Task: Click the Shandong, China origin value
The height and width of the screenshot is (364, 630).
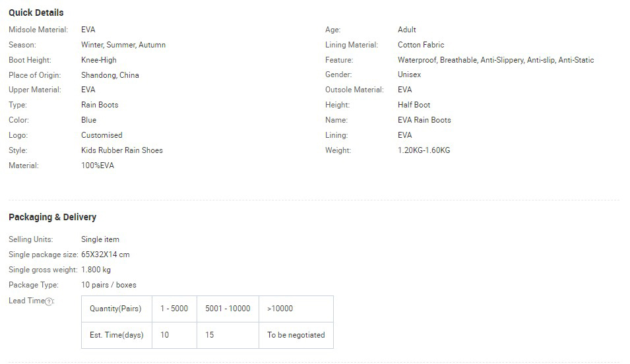Action: click(110, 75)
